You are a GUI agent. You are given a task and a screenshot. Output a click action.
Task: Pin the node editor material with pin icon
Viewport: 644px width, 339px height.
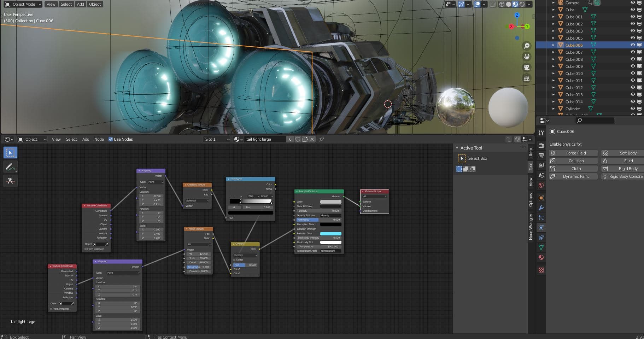321,139
